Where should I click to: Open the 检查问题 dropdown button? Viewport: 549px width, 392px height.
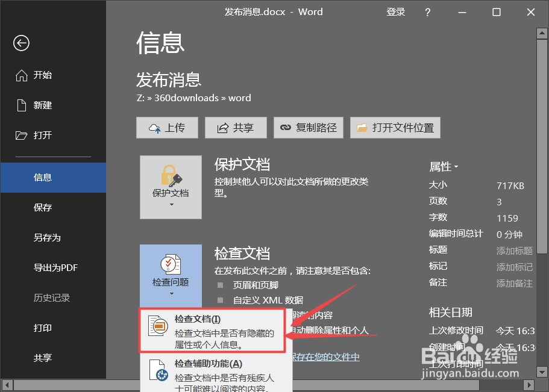pos(171,276)
